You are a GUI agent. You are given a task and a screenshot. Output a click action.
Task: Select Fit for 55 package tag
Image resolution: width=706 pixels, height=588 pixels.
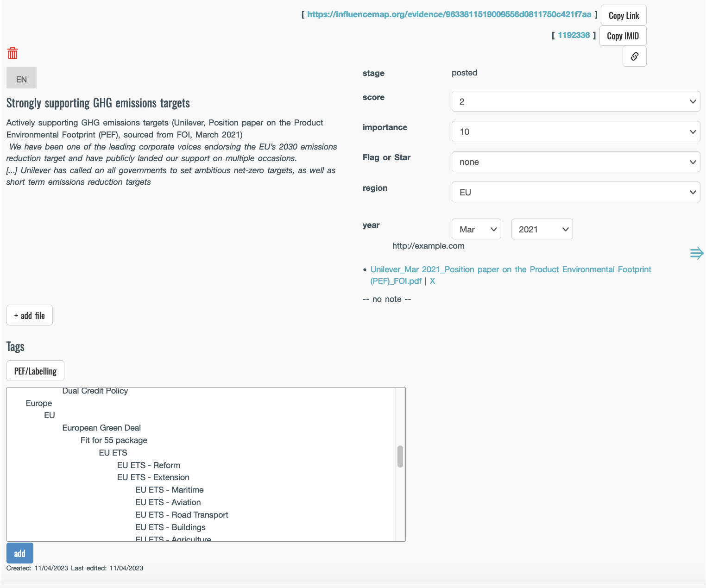[114, 440]
